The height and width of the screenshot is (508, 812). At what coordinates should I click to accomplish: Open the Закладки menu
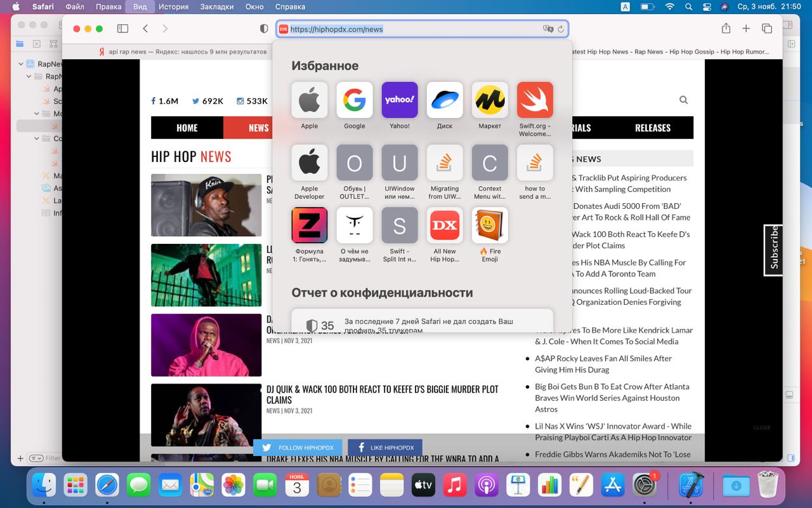(x=217, y=6)
